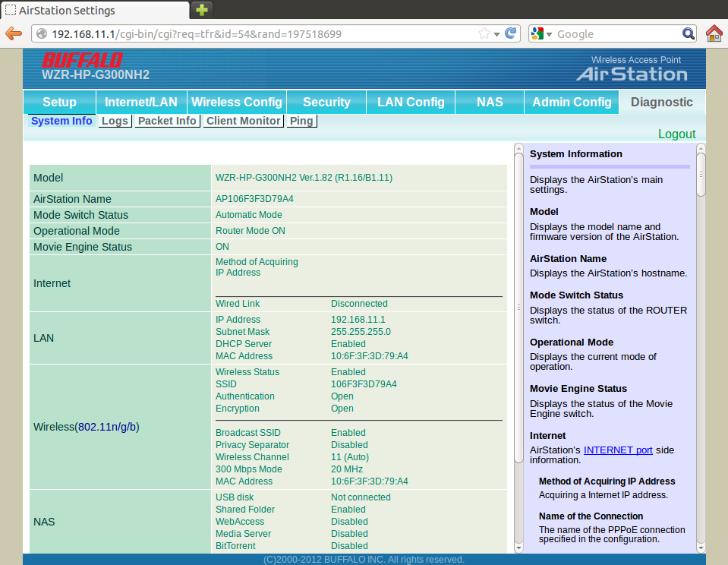This screenshot has height=565, width=728.
Task: Reload the AirStation settings page
Action: (511, 33)
